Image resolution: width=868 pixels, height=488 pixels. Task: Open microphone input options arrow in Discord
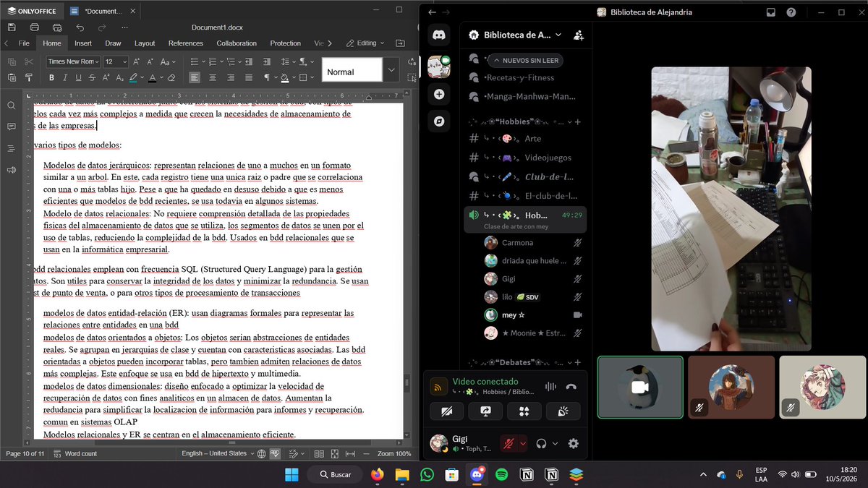click(523, 443)
